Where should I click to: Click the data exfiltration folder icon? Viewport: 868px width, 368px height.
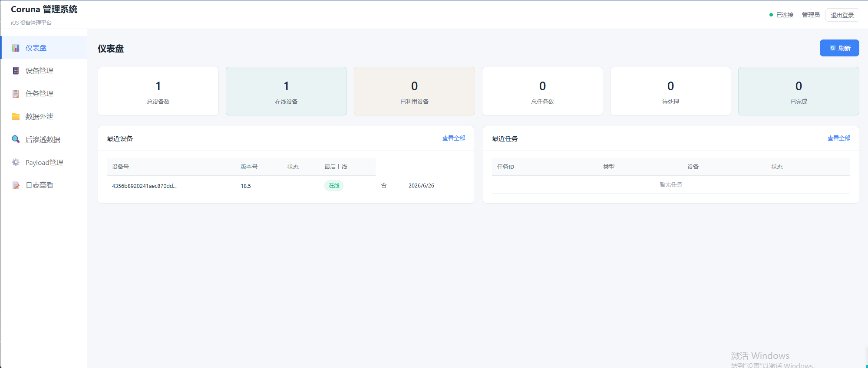click(16, 116)
